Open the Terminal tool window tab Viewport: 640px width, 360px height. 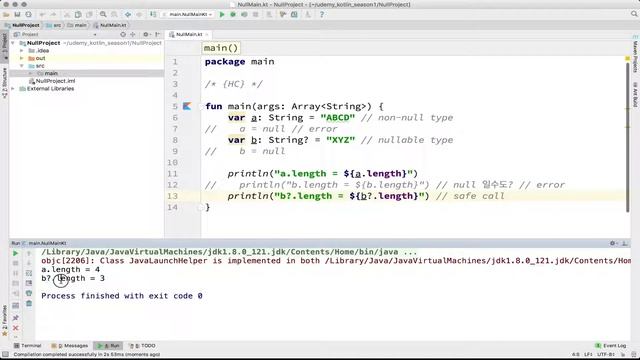tap(27, 346)
